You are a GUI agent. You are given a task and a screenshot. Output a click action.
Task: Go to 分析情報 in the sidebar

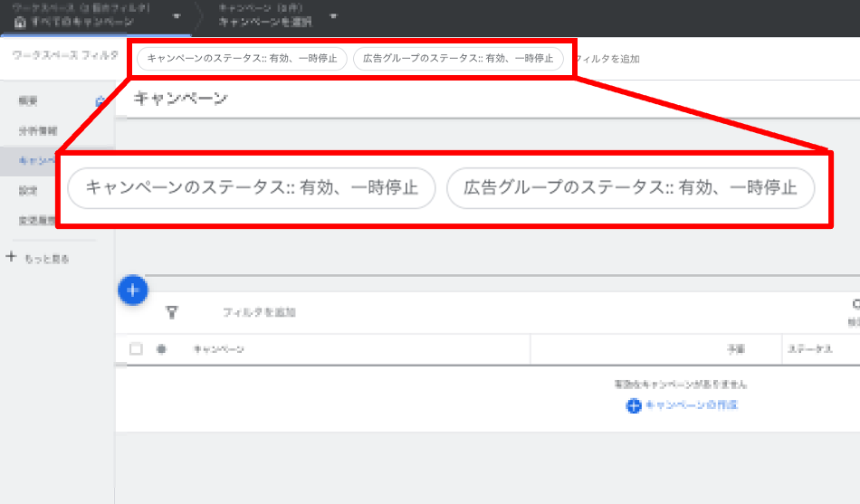pos(38,131)
